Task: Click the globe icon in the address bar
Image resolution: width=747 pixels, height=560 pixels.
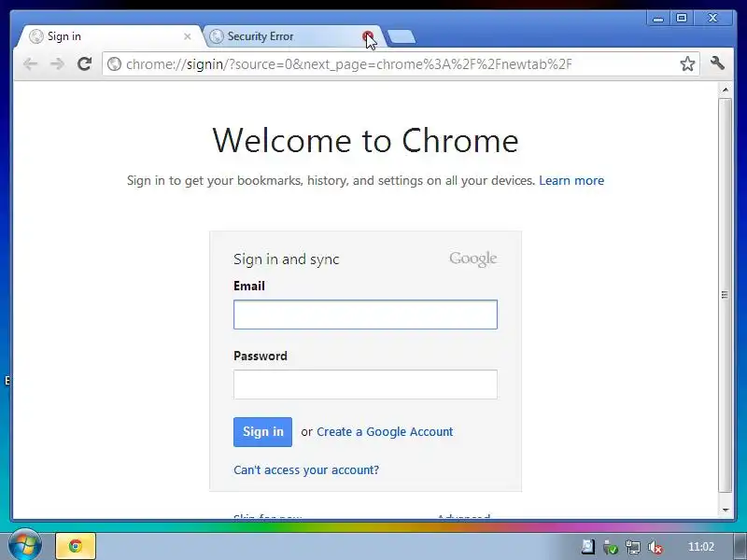Action: pos(114,63)
